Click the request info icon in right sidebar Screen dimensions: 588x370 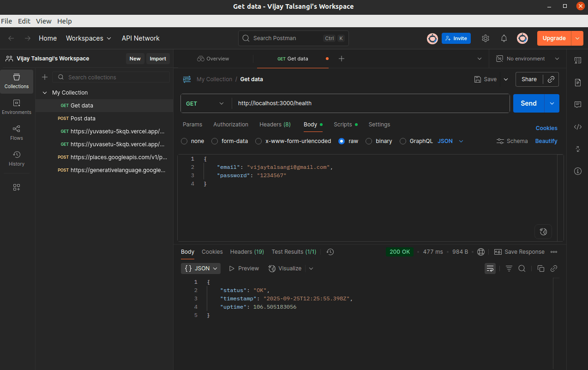tap(577, 171)
